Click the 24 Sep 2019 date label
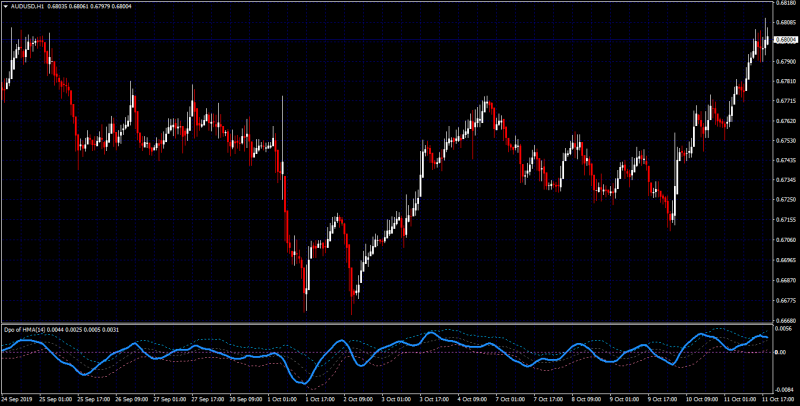 (17, 397)
